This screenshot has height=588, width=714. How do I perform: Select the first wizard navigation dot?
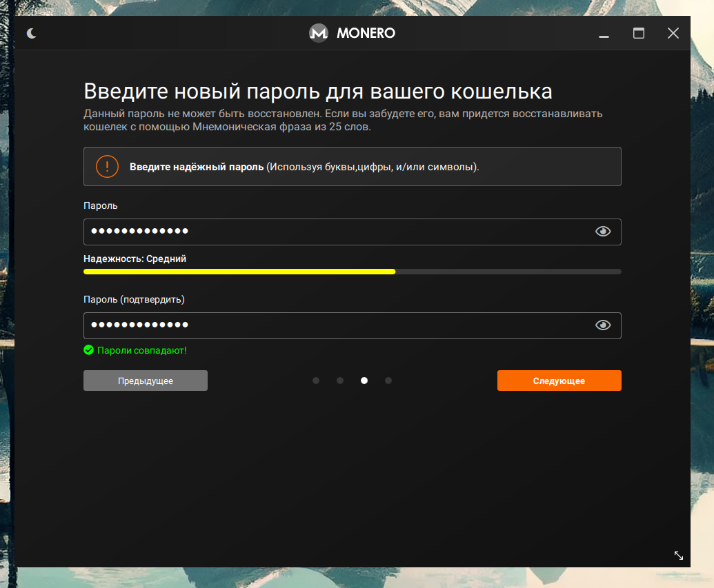click(316, 380)
